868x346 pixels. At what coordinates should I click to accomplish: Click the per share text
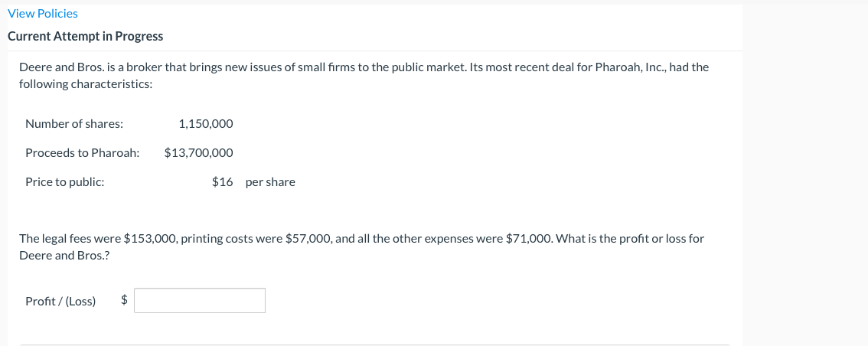pyautogui.click(x=270, y=182)
